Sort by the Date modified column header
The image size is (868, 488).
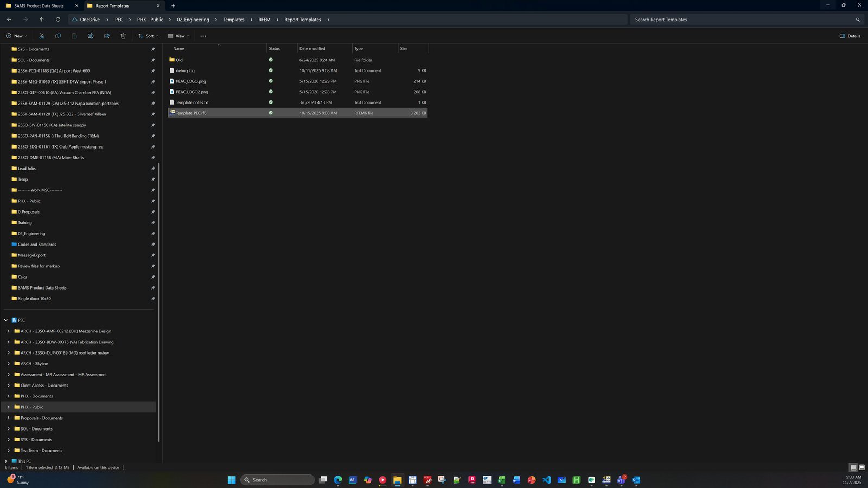[x=324, y=48]
